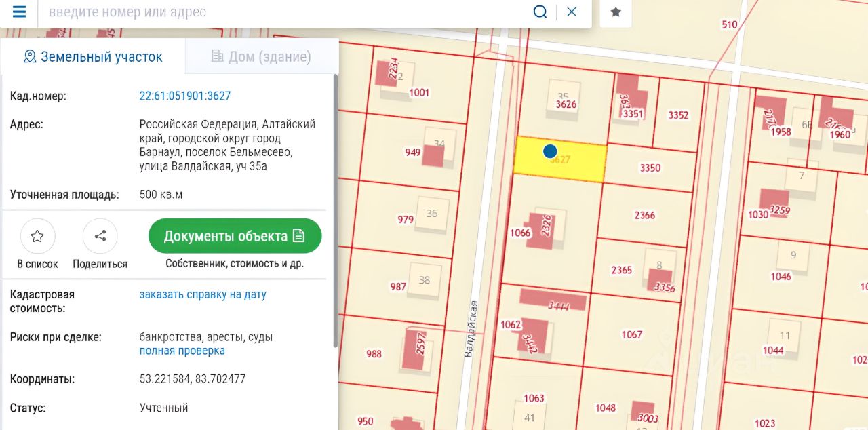The image size is (868, 430).
Task: Click building 3259 on the map
Action: [774, 202]
